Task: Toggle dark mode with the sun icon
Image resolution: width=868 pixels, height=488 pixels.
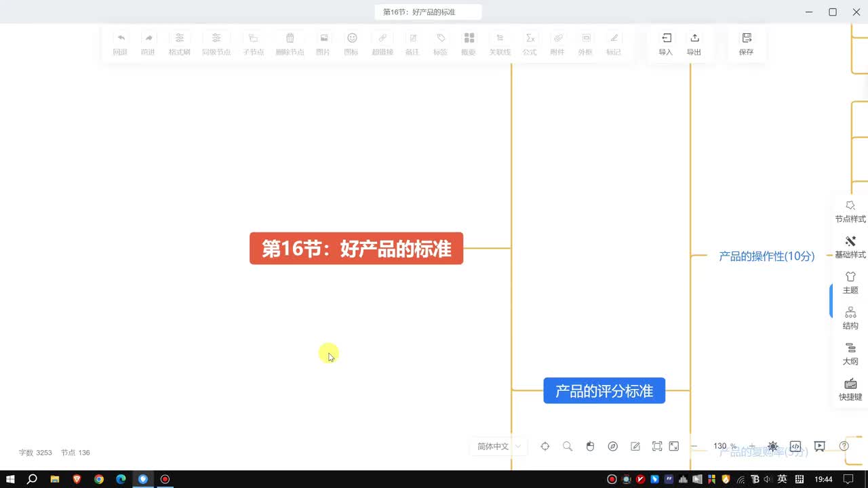Action: (x=773, y=446)
